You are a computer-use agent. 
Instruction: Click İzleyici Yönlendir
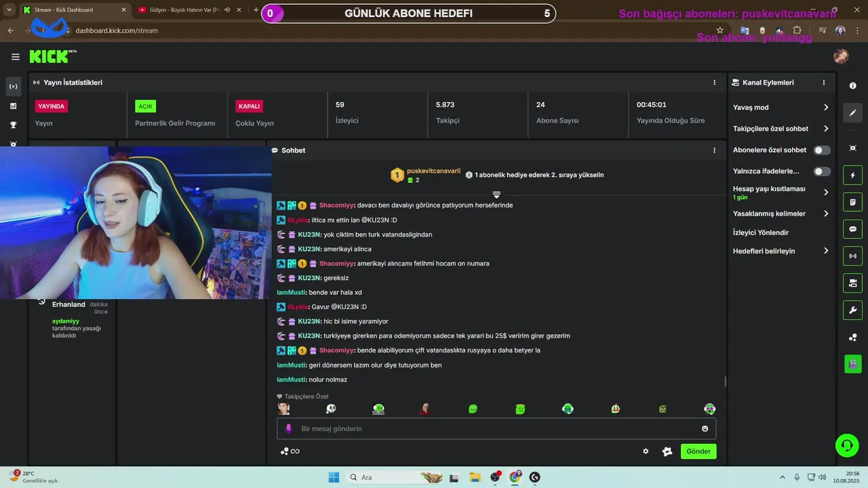761,232
